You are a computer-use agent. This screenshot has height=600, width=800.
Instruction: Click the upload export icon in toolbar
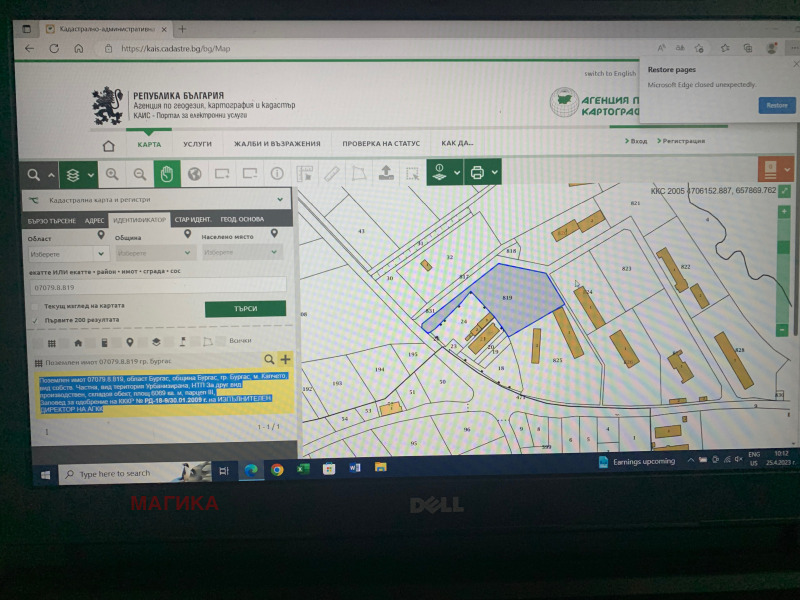386,173
